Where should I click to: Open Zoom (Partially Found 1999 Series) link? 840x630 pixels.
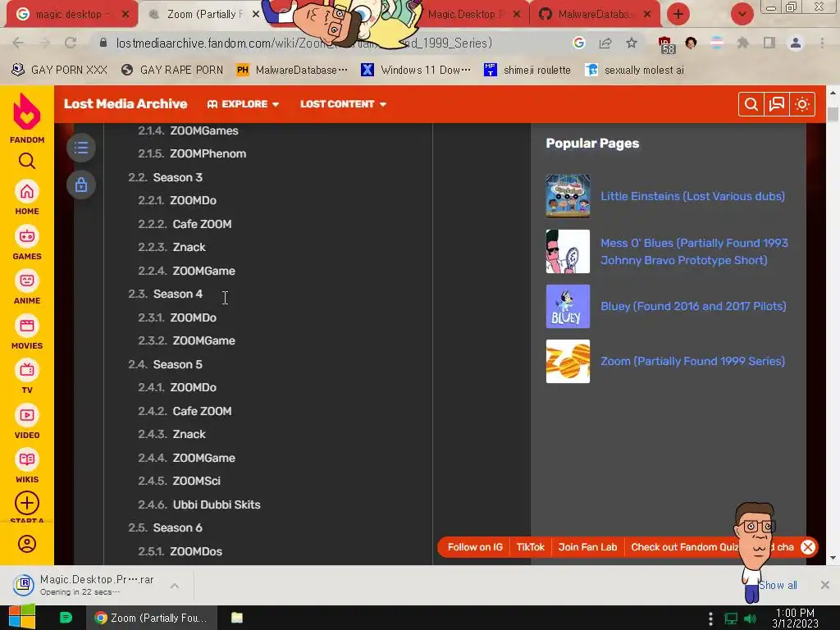point(692,361)
